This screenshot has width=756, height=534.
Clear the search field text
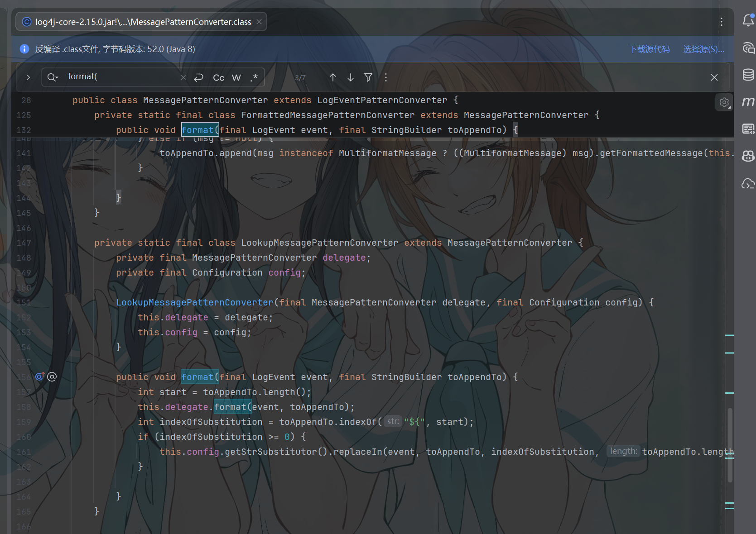183,77
